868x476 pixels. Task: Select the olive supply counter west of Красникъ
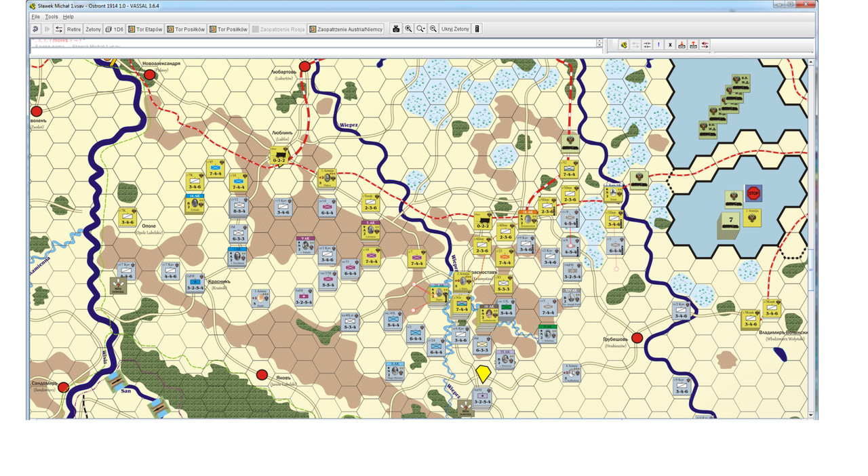[119, 285]
